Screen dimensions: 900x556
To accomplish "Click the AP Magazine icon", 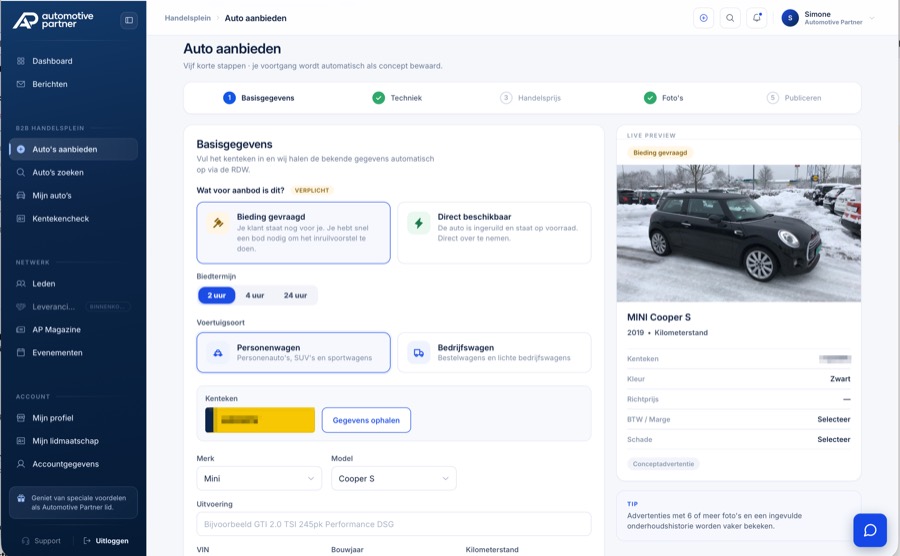I will coord(21,329).
